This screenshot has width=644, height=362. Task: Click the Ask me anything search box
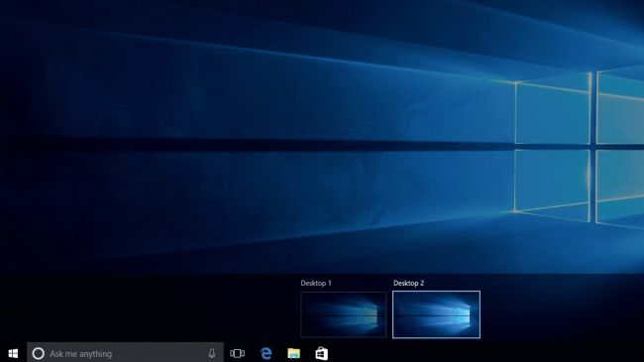tap(125, 352)
